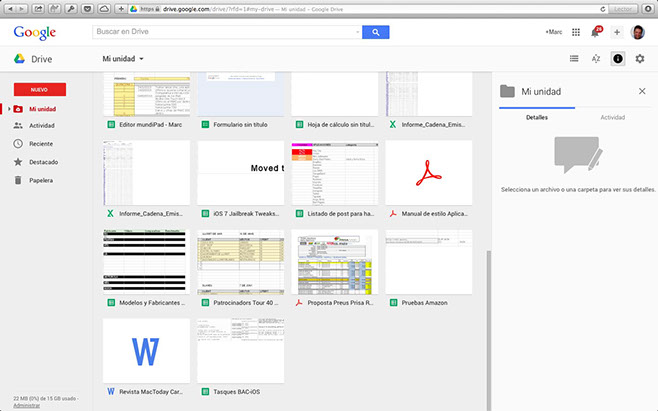
Task: Expand the search options arrow
Action: 354,32
